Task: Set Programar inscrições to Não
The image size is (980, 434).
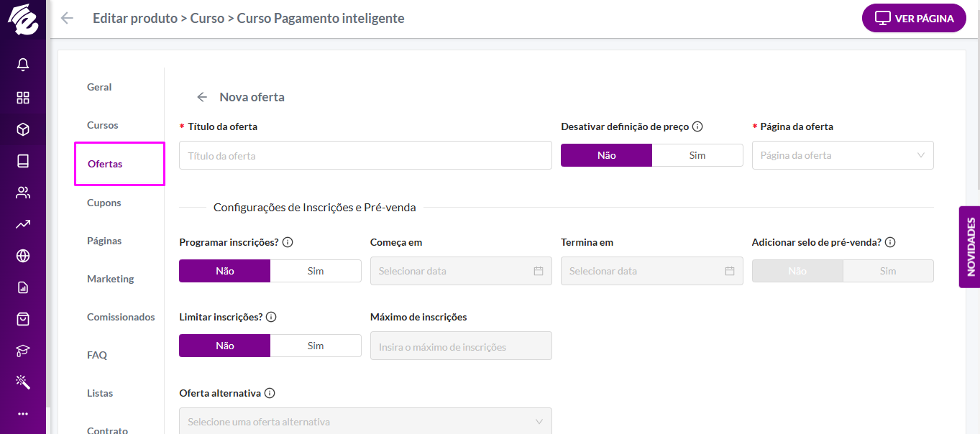Action: [x=224, y=271]
